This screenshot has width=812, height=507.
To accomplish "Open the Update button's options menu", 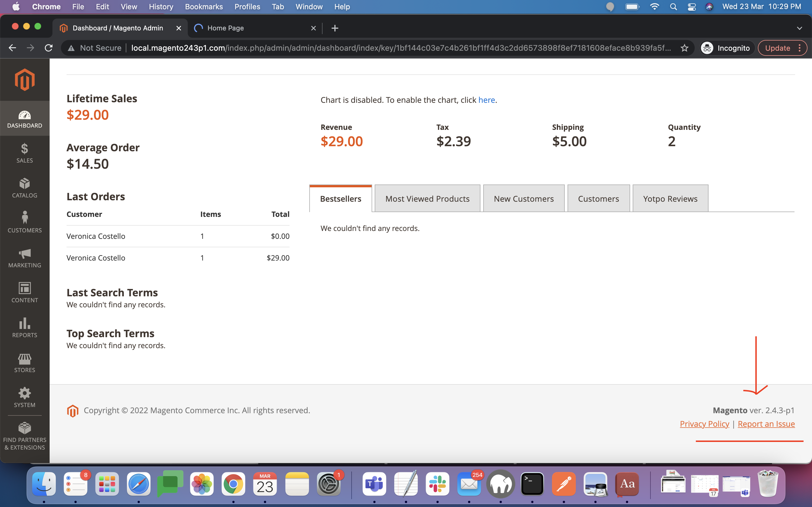I will 800,48.
